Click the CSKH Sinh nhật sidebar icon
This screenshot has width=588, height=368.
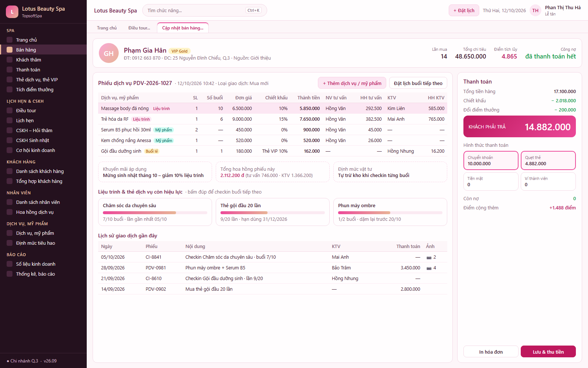[x=10, y=140]
